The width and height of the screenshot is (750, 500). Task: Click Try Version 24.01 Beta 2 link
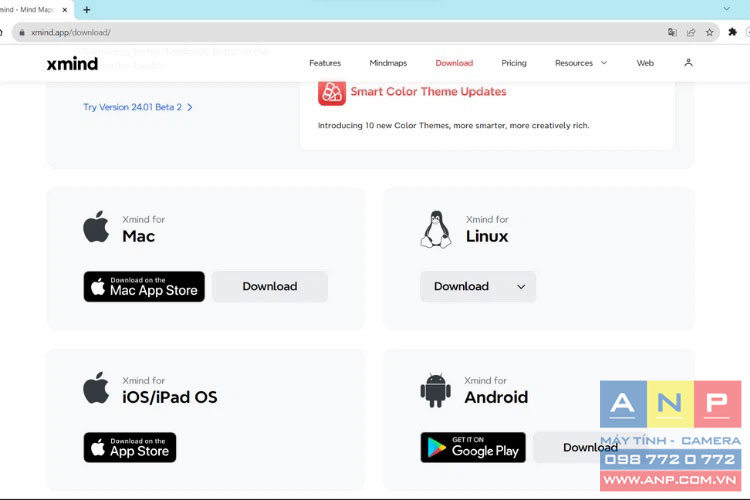coord(138,107)
